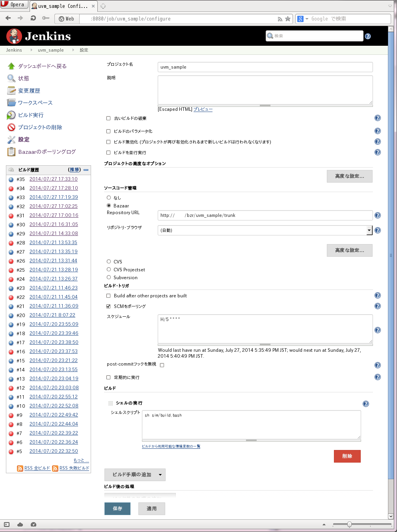Click help icon for 定期的に実行
This screenshot has height=532, width=397.
click(378, 377)
